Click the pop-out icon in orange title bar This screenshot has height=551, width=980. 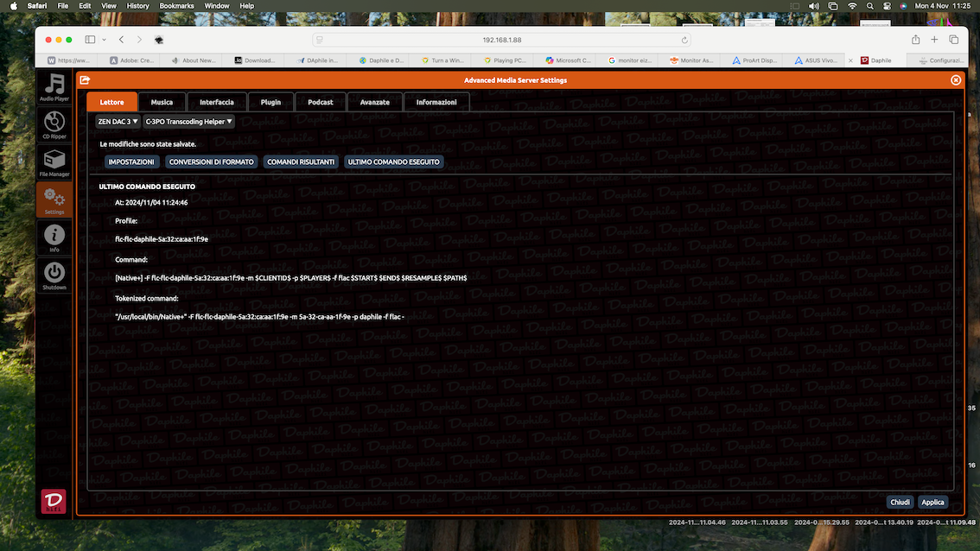tap(85, 80)
